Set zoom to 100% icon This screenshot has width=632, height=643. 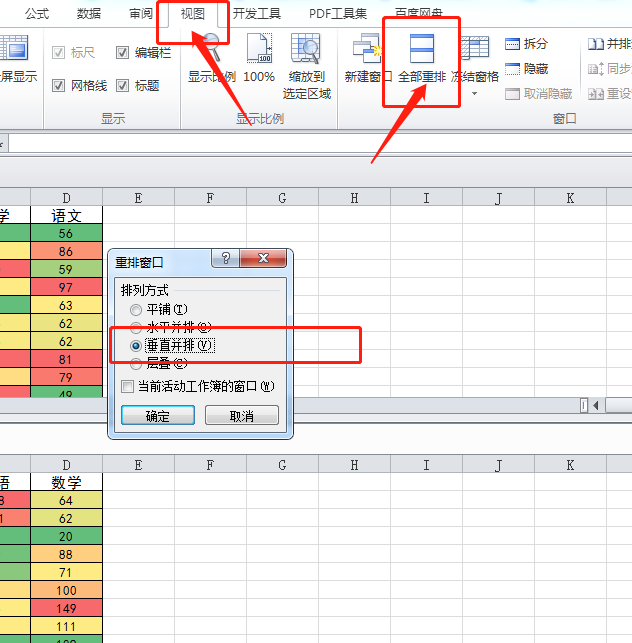259,48
